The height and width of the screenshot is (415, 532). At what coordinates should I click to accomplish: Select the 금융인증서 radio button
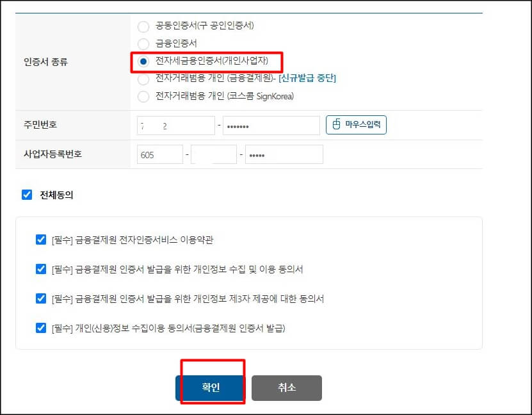click(143, 44)
